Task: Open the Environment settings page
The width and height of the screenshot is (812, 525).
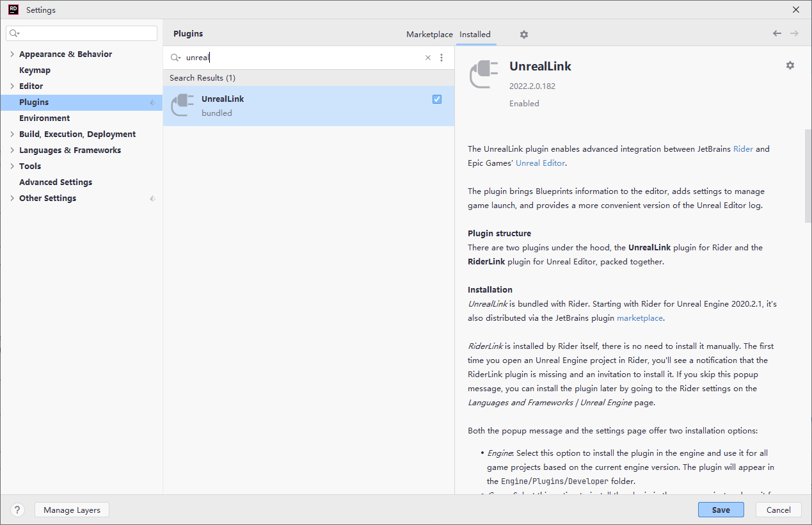Action: point(45,118)
